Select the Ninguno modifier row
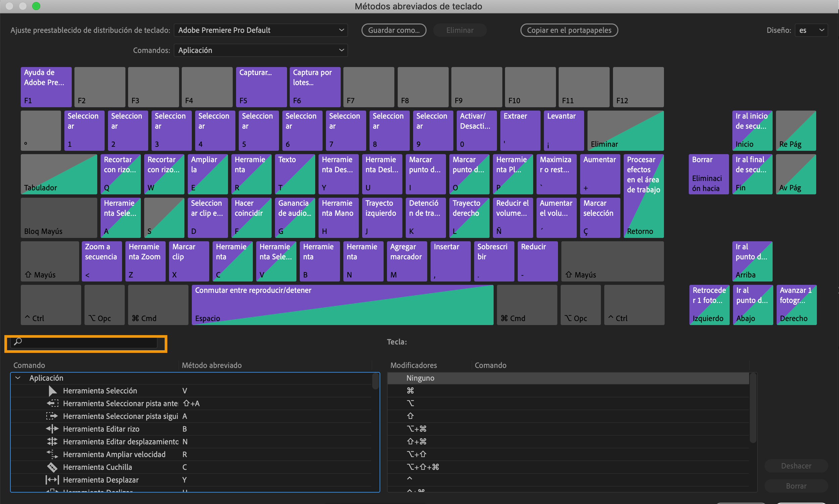The height and width of the screenshot is (504, 839). pos(568,378)
